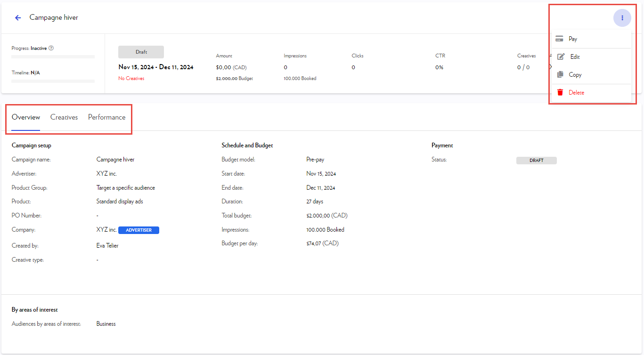Screen dimensions: 644x355
Task: Switch to the Overview tab
Action: click(26, 117)
